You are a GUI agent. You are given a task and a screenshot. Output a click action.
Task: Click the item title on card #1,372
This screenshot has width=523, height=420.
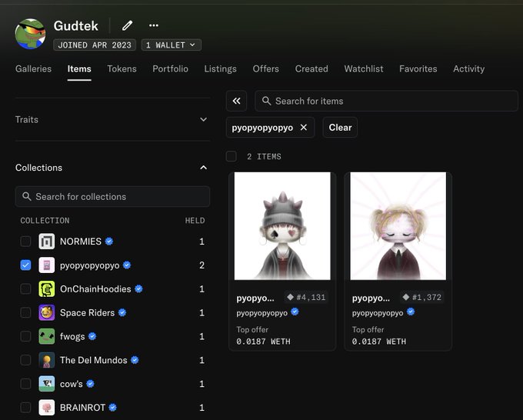(x=371, y=298)
